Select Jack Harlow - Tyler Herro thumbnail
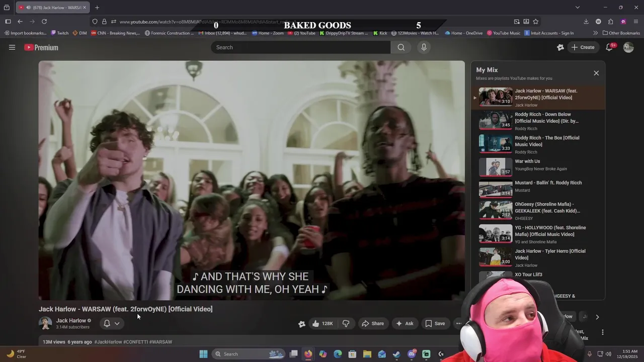The height and width of the screenshot is (362, 644). coord(496,256)
